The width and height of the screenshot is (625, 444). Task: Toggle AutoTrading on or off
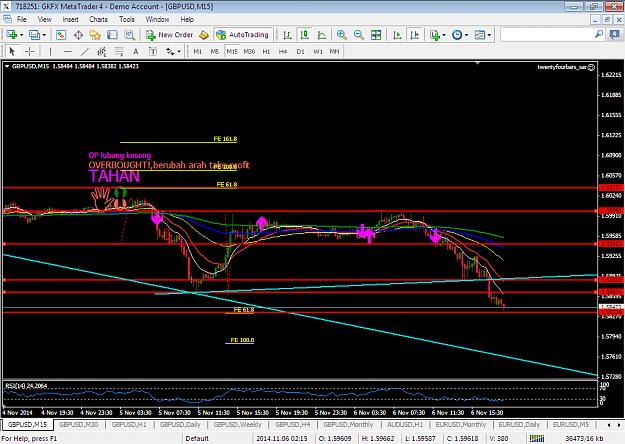coord(243,35)
